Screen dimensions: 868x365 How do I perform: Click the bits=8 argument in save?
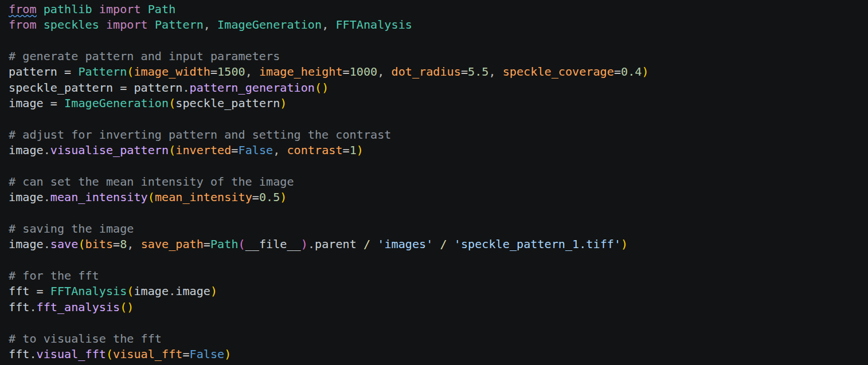click(x=106, y=245)
